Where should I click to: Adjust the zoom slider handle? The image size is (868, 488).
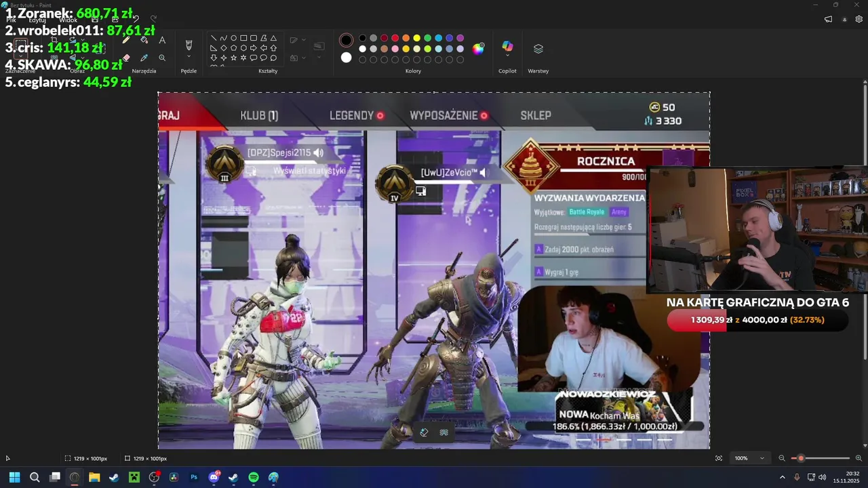tap(801, 458)
